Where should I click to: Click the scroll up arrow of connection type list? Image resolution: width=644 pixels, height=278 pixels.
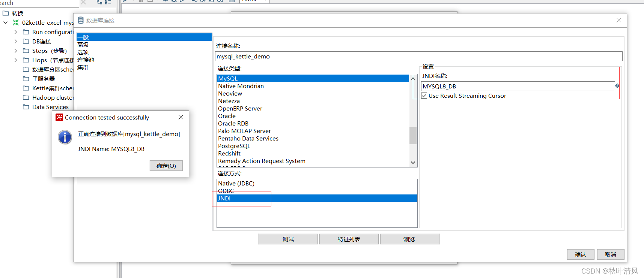click(413, 78)
